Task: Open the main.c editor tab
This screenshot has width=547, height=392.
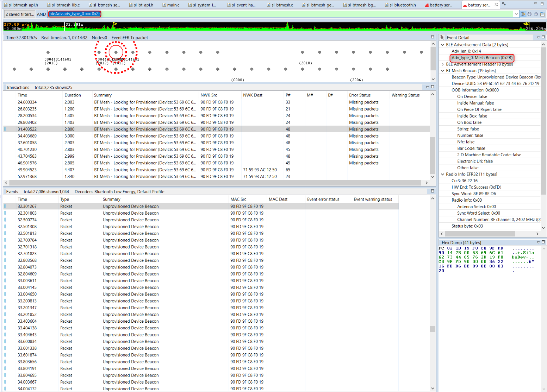Action: [173, 5]
